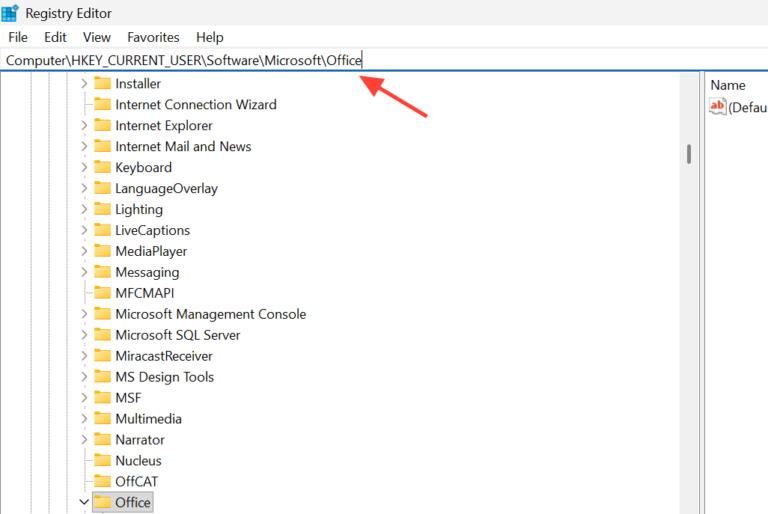Image resolution: width=768 pixels, height=514 pixels.
Task: Click the tree pane vertical scrollbar thumb
Action: [689, 154]
